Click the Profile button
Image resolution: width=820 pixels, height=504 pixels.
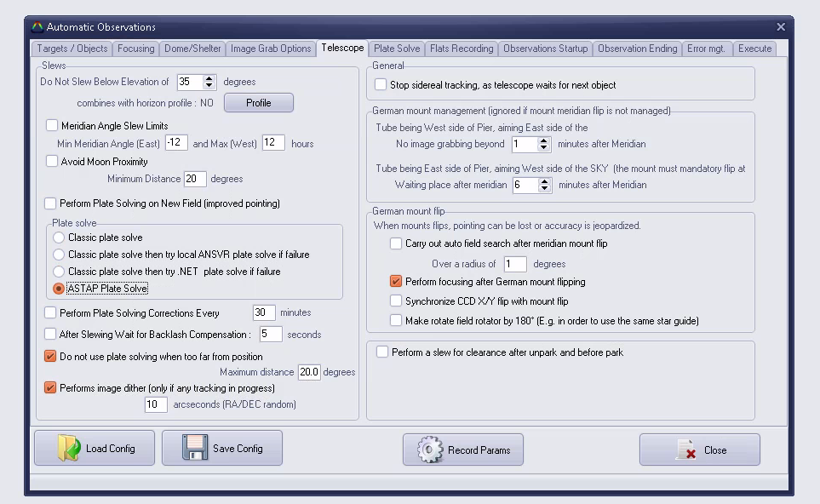pyautogui.click(x=259, y=103)
